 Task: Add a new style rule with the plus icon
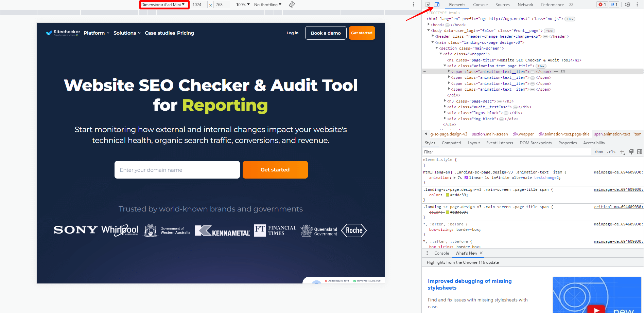pos(622,152)
